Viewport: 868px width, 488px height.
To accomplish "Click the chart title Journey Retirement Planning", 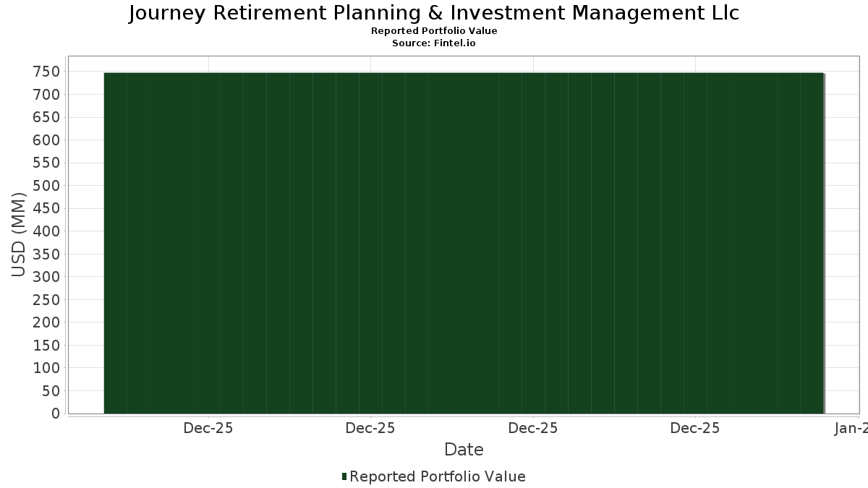I will (434, 13).
